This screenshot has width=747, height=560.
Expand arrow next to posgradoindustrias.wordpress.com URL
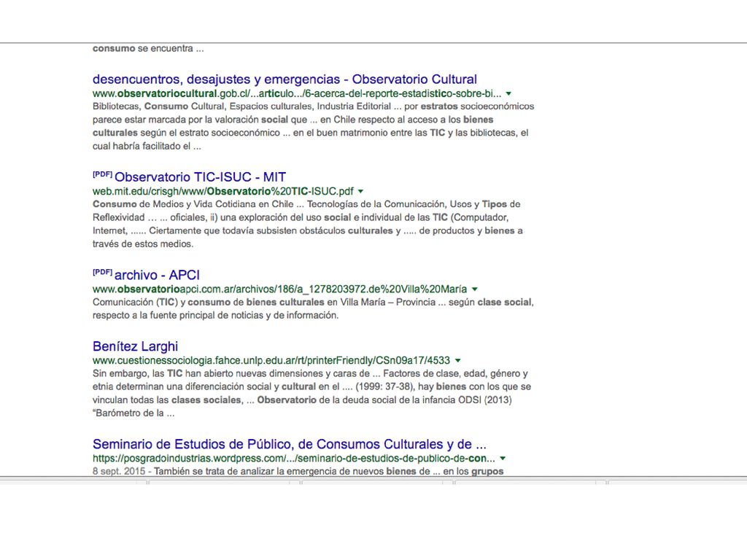point(503,459)
